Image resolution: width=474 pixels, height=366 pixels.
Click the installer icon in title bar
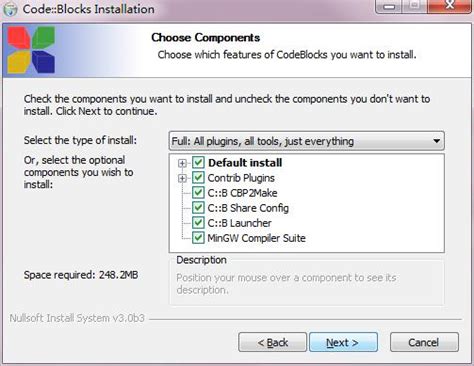point(10,9)
